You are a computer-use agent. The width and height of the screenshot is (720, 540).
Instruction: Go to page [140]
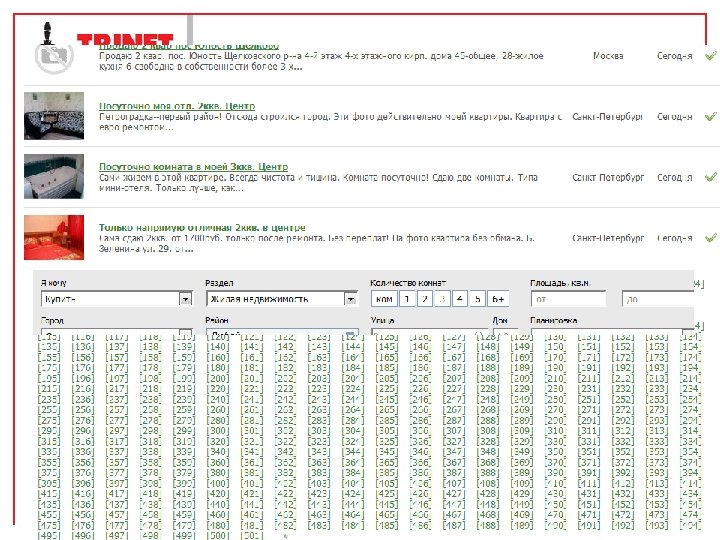click(x=218, y=347)
